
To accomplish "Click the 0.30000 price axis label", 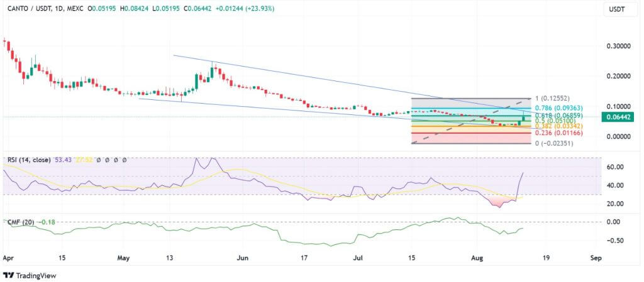I will (x=619, y=46).
